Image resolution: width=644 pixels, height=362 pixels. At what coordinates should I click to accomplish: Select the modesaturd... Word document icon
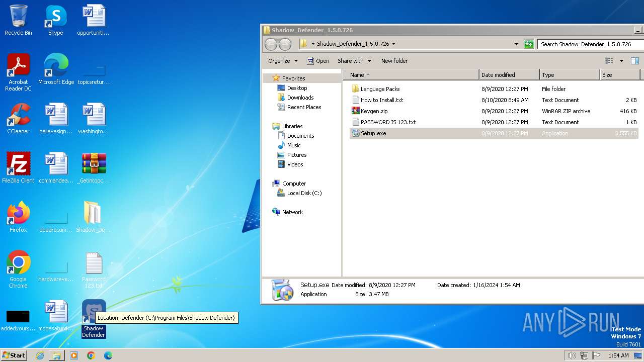(x=56, y=316)
